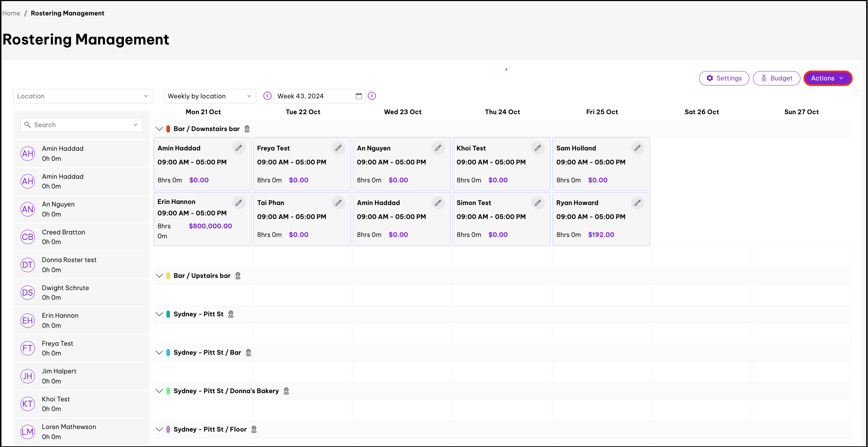The width and height of the screenshot is (868, 447).
Task: Collapse the Bar / Downstairs bar section
Action: [x=159, y=129]
